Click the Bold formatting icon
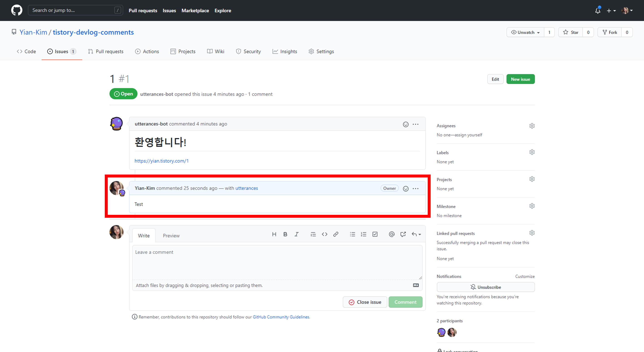This screenshot has width=644, height=352. pos(285,234)
